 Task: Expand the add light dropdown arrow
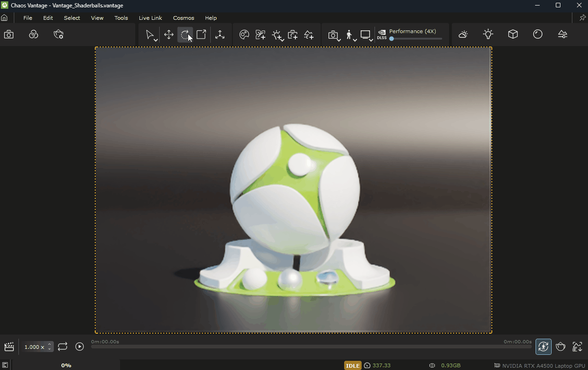coord(282,40)
